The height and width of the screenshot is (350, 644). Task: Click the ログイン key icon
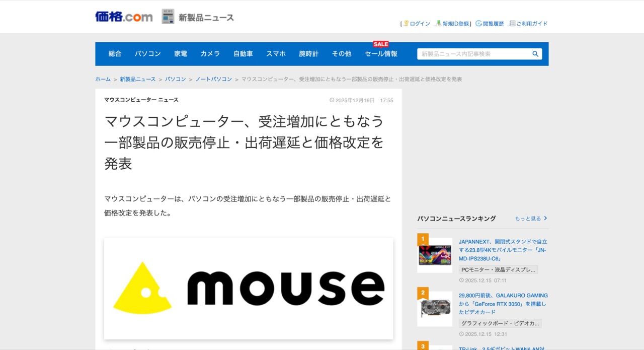406,23
